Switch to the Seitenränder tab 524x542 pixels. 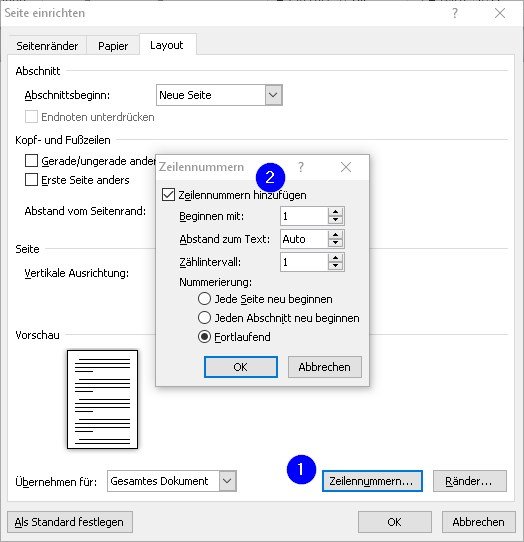47,46
